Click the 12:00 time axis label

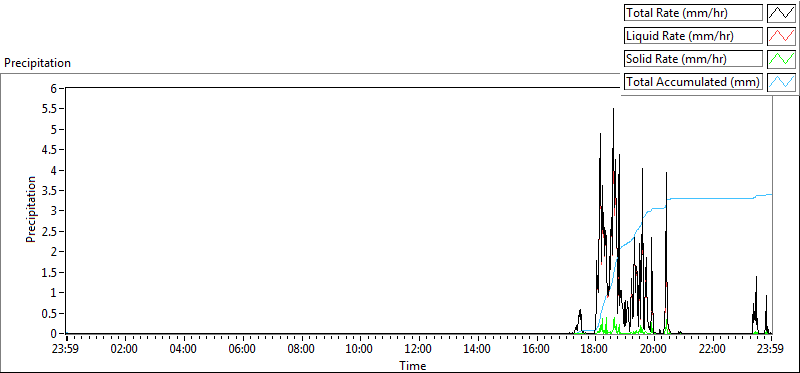(418, 350)
